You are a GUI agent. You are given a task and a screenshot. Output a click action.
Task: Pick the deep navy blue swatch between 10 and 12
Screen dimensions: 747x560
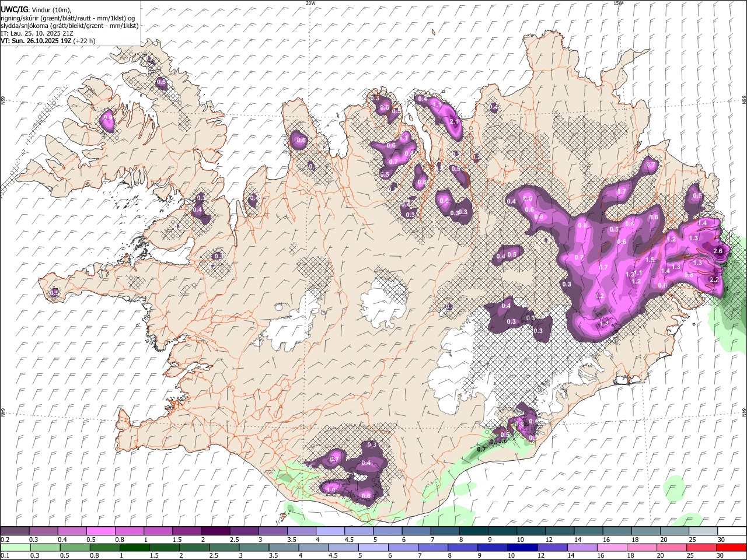pos(522,547)
